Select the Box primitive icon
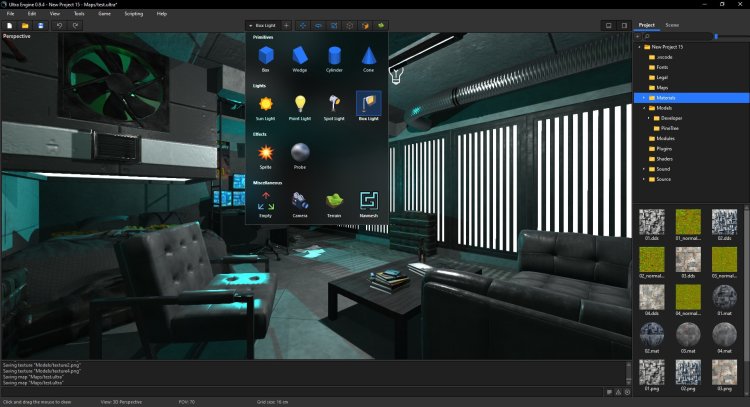This screenshot has width=750, height=407. (x=265, y=56)
